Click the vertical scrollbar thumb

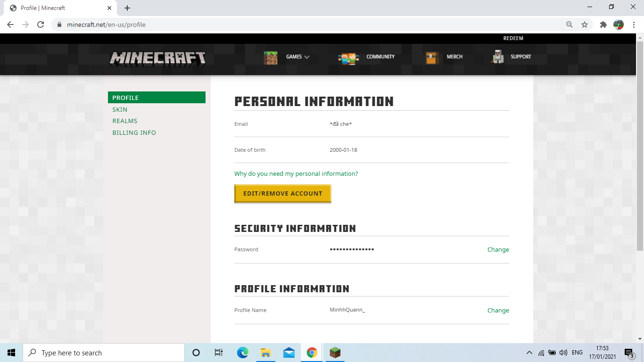coord(640,146)
